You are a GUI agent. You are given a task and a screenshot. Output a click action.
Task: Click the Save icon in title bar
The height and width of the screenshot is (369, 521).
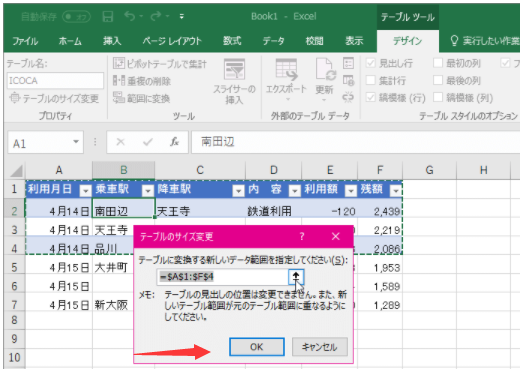coord(108,16)
